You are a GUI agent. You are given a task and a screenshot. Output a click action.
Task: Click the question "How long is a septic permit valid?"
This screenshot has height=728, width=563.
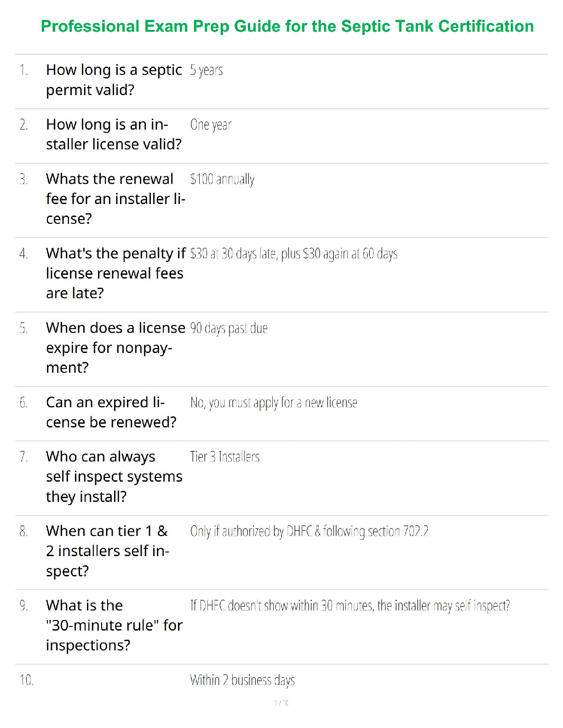(x=114, y=80)
